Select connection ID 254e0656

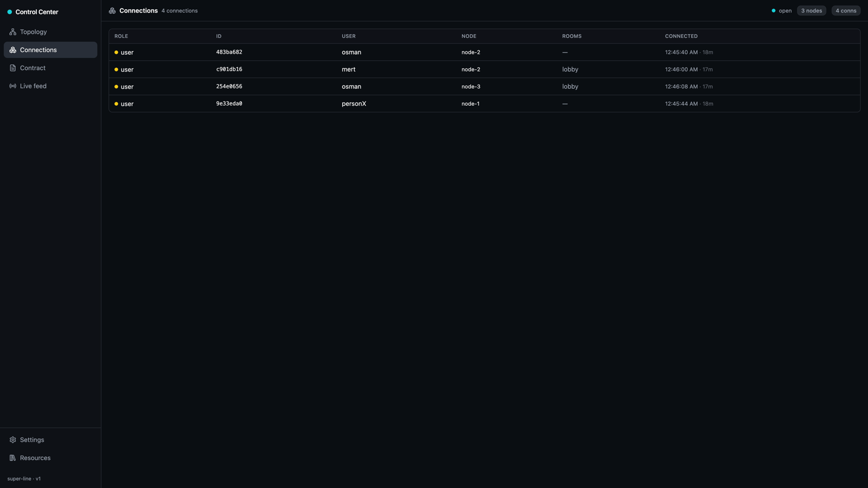(x=229, y=87)
